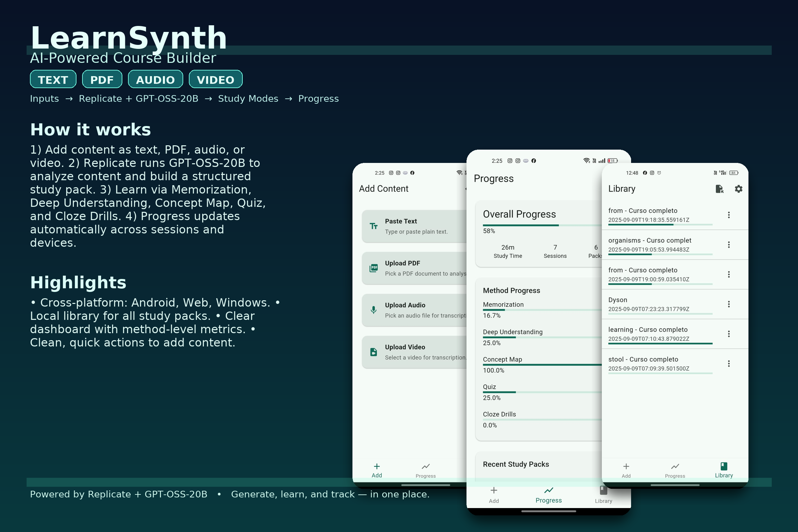Click the Library settings gear icon
This screenshot has height=532, width=798.
(738, 189)
